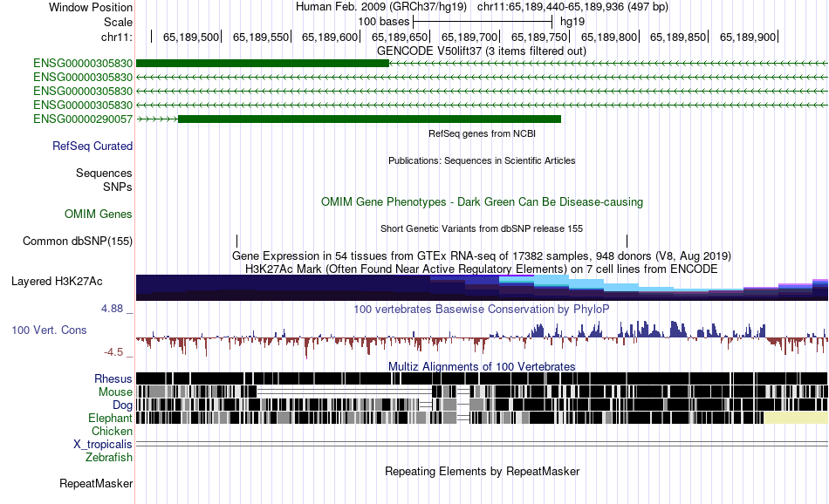The image size is (829, 504).
Task: Click the chr11: ruler label
Action: click(x=117, y=37)
